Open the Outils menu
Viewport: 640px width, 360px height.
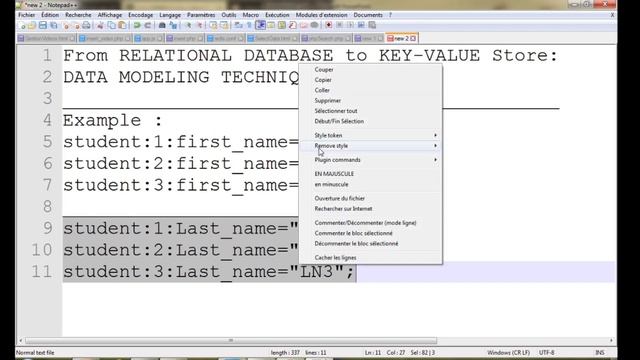pos(229,15)
